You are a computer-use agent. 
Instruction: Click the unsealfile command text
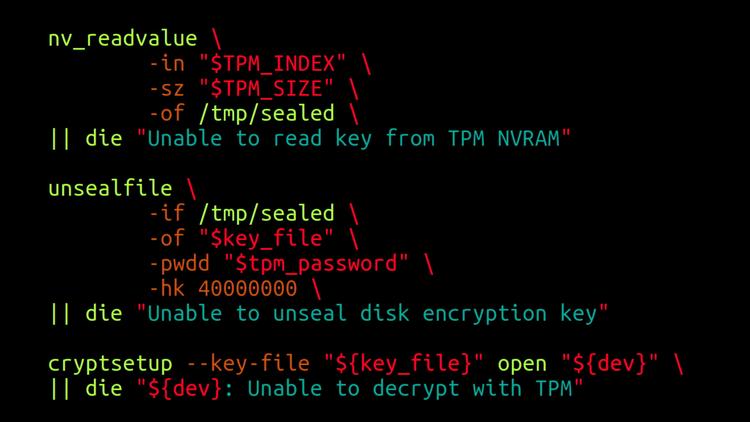point(110,189)
